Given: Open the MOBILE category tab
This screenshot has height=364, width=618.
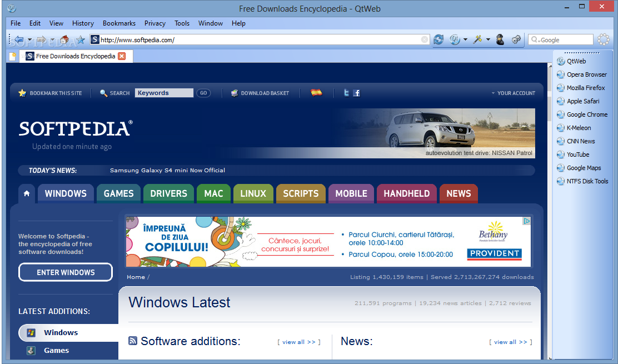Looking at the screenshot, I should [351, 193].
